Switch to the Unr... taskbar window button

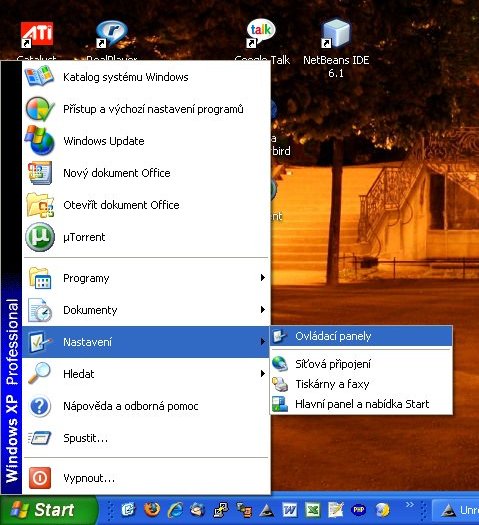[x=456, y=510]
